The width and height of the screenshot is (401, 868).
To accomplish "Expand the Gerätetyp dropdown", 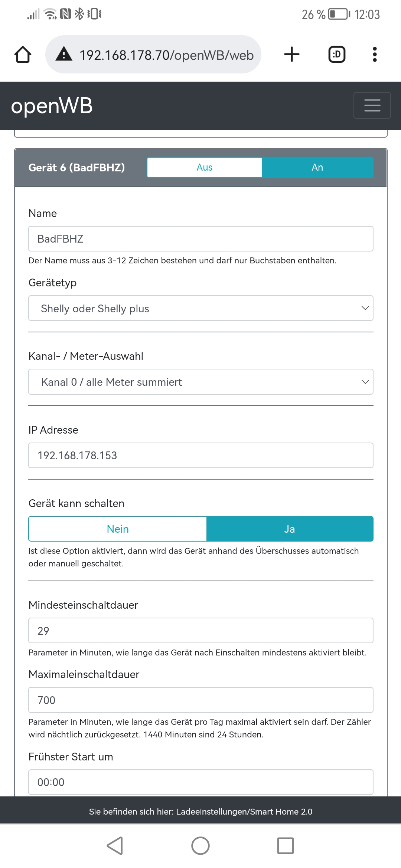I will [x=200, y=308].
